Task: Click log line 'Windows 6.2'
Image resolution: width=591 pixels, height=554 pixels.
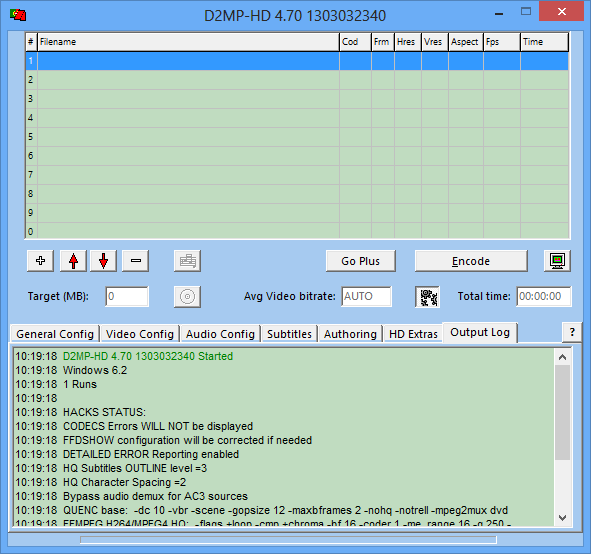Action: (95, 370)
